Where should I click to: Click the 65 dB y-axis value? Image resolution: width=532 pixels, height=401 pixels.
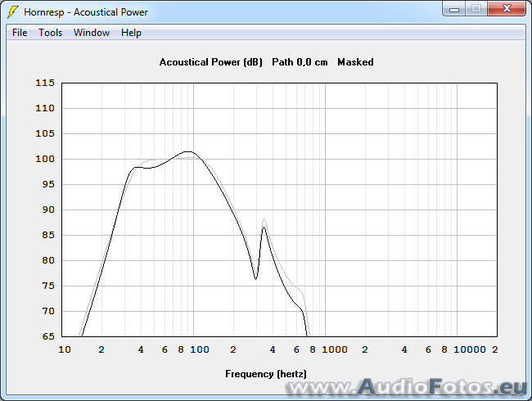pyautogui.click(x=47, y=336)
